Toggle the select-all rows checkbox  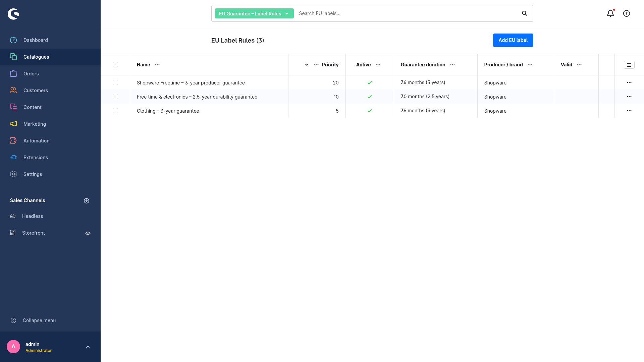[x=115, y=65]
